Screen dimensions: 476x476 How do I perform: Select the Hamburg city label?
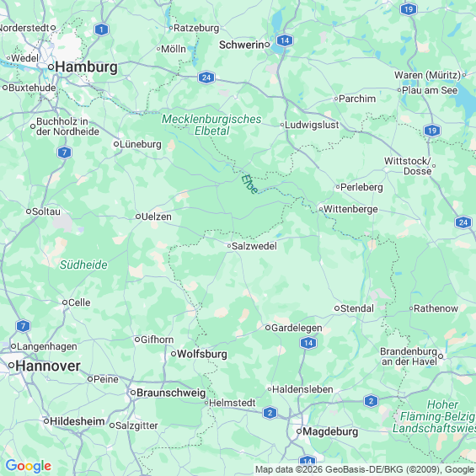[86, 67]
